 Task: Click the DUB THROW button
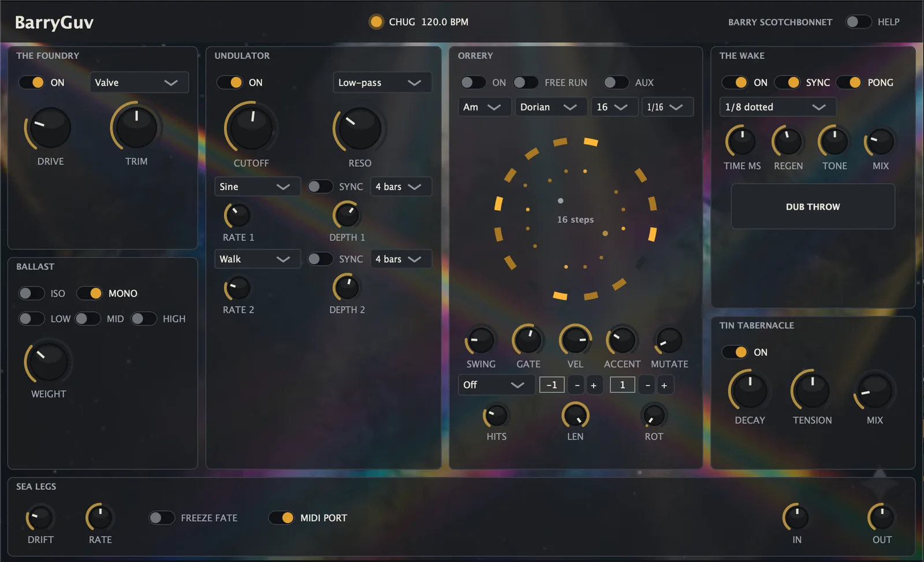[813, 207]
